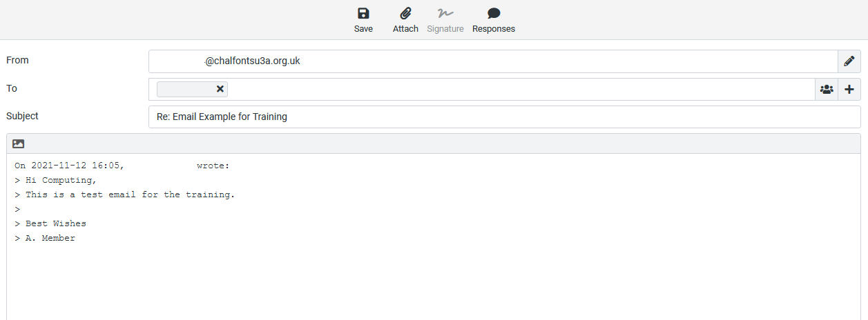Edit identities with the pencil icon
The width and height of the screenshot is (868, 320).
849,61
